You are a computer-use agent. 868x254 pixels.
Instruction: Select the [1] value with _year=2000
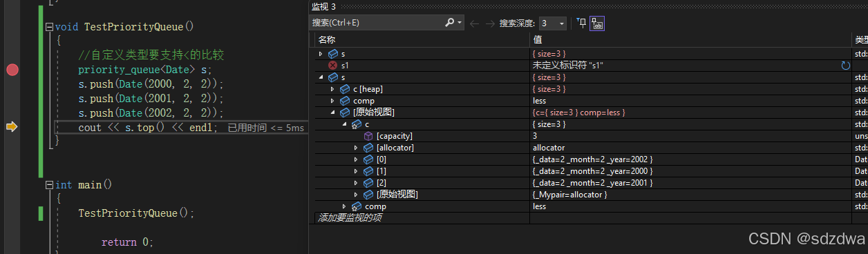(x=592, y=171)
